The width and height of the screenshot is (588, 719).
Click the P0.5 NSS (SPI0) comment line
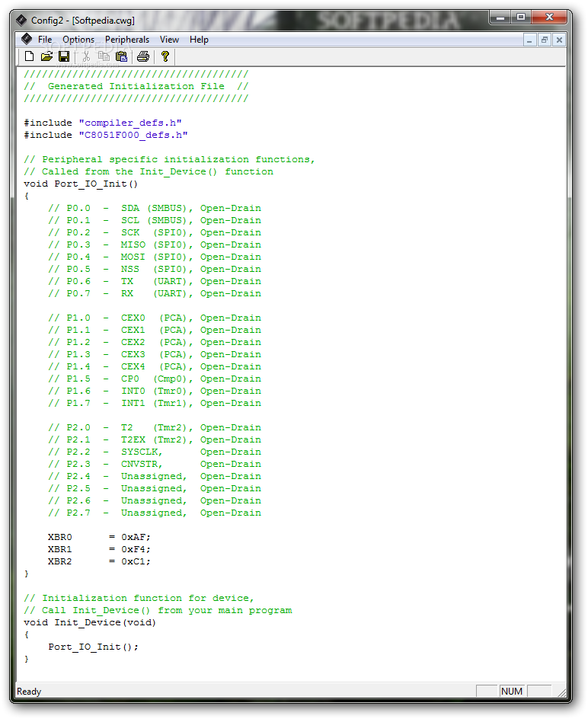point(155,269)
